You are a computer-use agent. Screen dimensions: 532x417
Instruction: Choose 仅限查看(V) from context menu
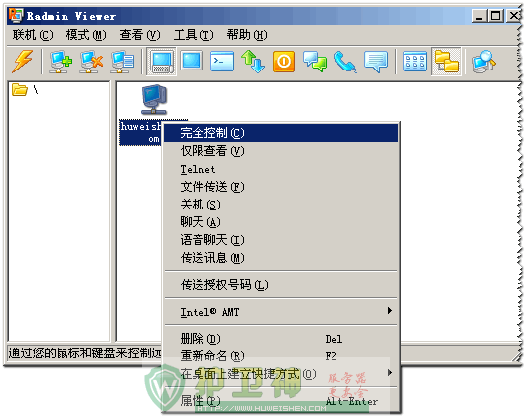point(281,151)
